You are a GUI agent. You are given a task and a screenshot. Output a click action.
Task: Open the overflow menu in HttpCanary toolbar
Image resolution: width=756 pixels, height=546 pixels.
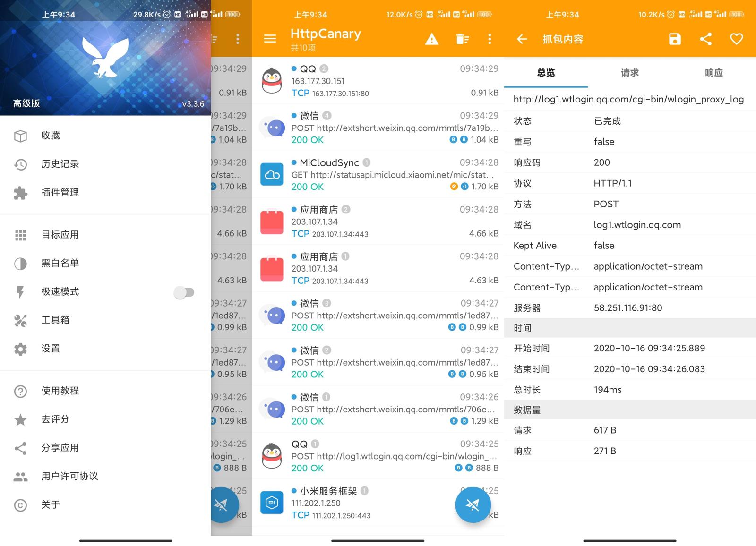[x=490, y=39]
